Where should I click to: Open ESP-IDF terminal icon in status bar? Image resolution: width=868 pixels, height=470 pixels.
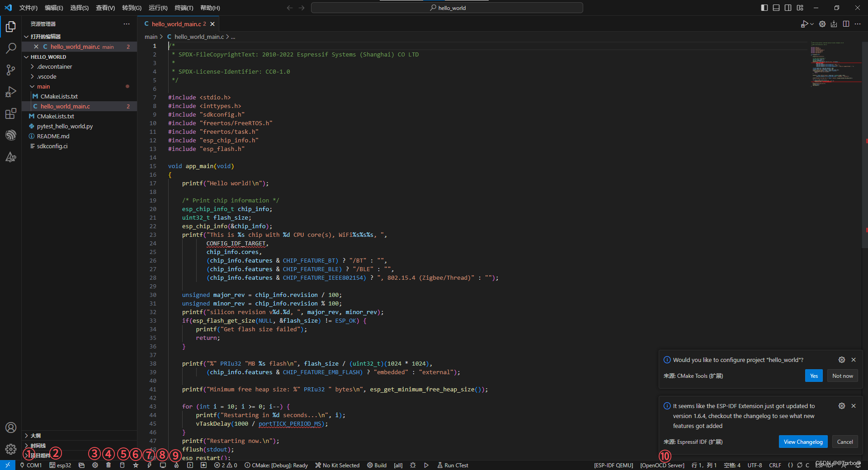[x=190, y=465]
